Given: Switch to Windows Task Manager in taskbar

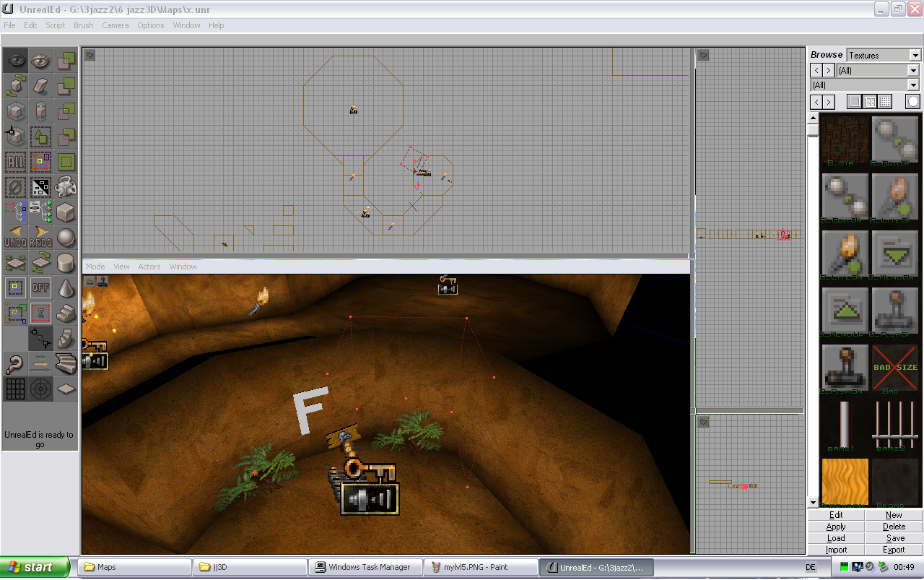Looking at the screenshot, I should coord(365,567).
